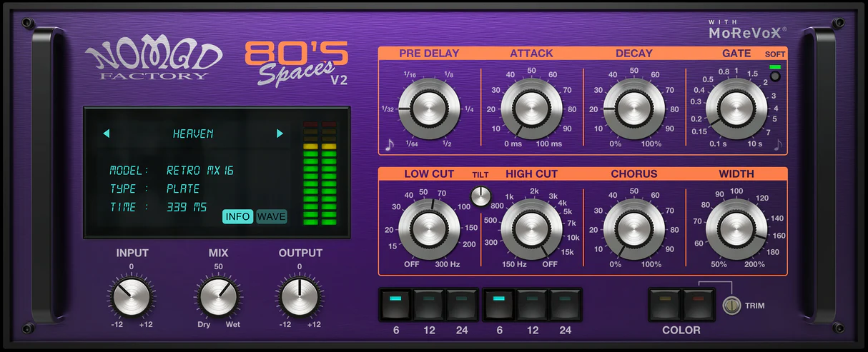
Task: Enable the red Color button
Action: pos(698,304)
